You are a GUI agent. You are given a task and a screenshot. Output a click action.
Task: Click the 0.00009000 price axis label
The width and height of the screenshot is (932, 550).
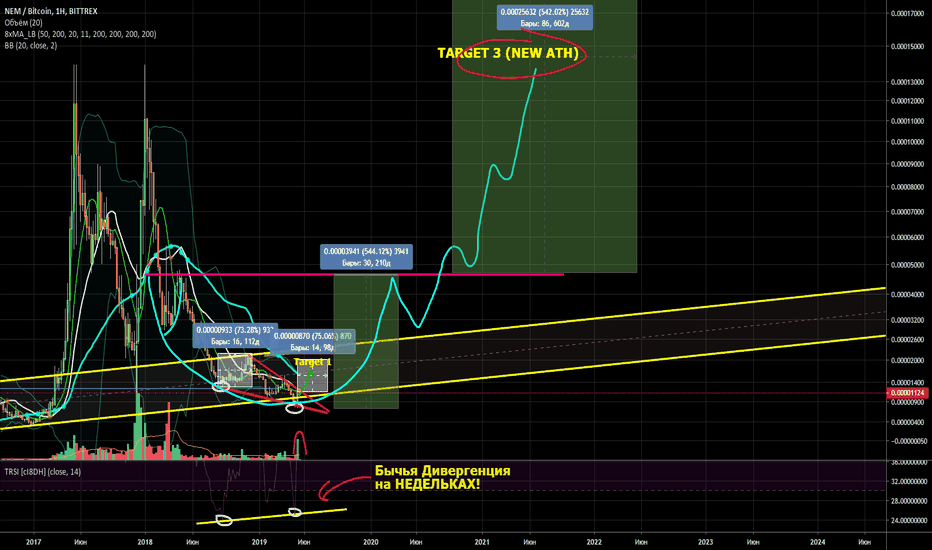click(x=908, y=164)
